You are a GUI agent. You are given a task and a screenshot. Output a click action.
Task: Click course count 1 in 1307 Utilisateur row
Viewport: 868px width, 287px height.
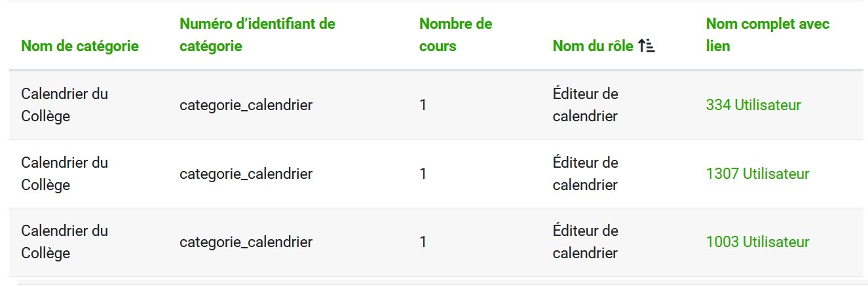coord(423,174)
